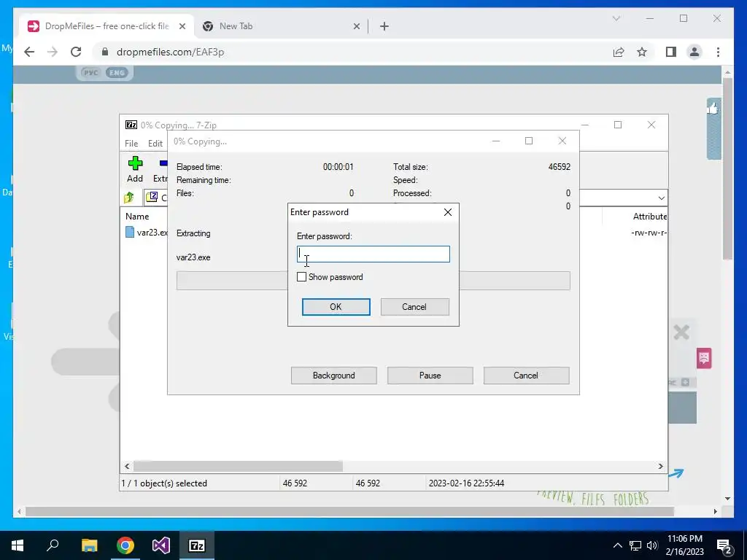Close the New Tab browser tab
This screenshot has height=560, width=747.
coord(356,27)
